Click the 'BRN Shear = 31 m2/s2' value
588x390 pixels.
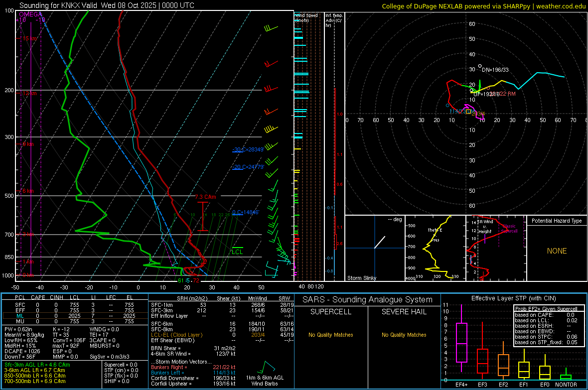193,348
